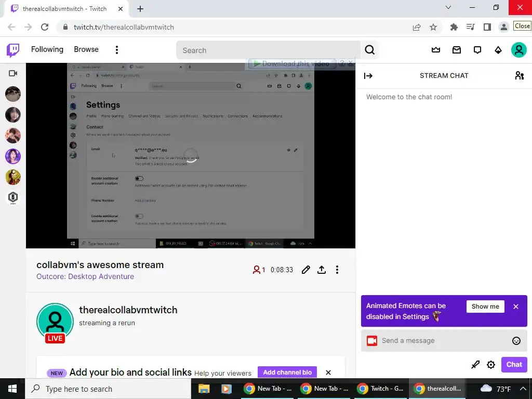Open the therealcollabvmtwitch channel name link
This screenshot has height=399, width=532.
click(128, 310)
